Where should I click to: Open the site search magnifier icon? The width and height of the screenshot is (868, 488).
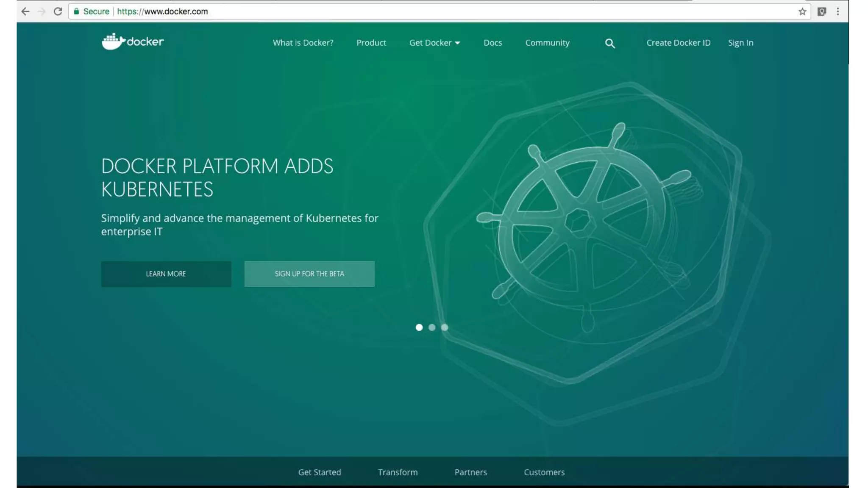coord(609,43)
